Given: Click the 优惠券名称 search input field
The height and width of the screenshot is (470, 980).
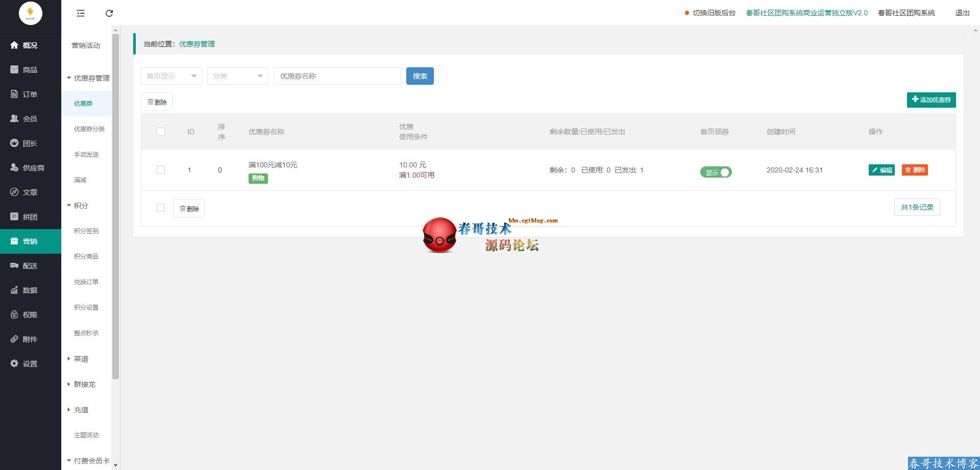Looking at the screenshot, I should tap(337, 76).
